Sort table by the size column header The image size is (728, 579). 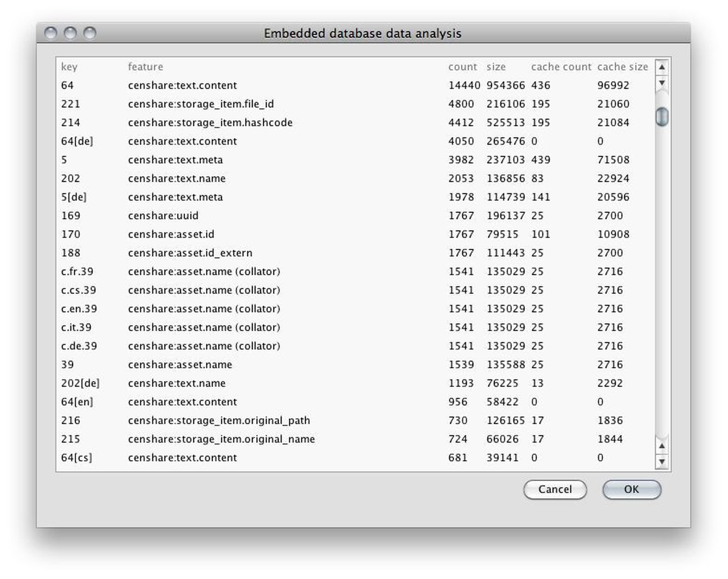497,67
